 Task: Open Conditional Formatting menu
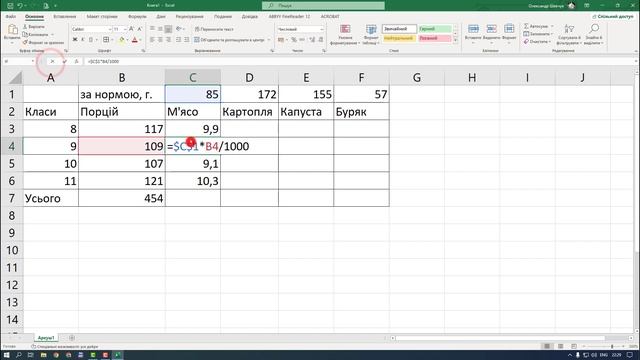pyautogui.click(x=345, y=34)
